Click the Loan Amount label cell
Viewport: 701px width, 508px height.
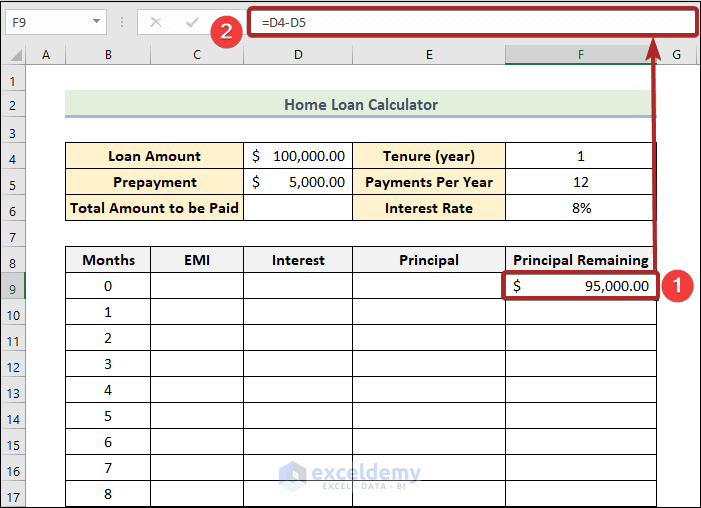click(154, 156)
